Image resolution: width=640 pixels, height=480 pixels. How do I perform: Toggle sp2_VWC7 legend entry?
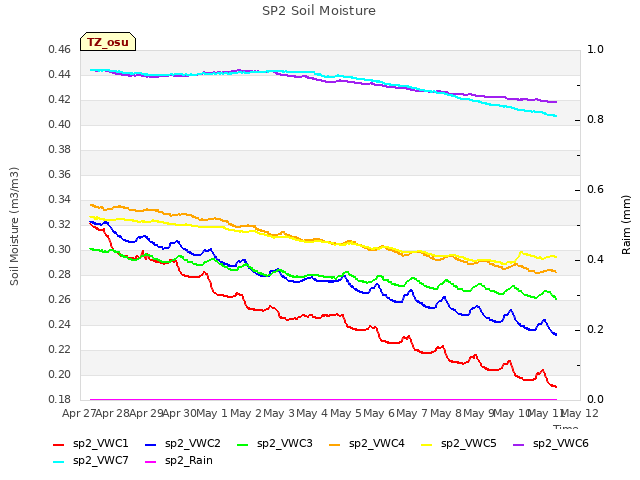(x=91, y=461)
